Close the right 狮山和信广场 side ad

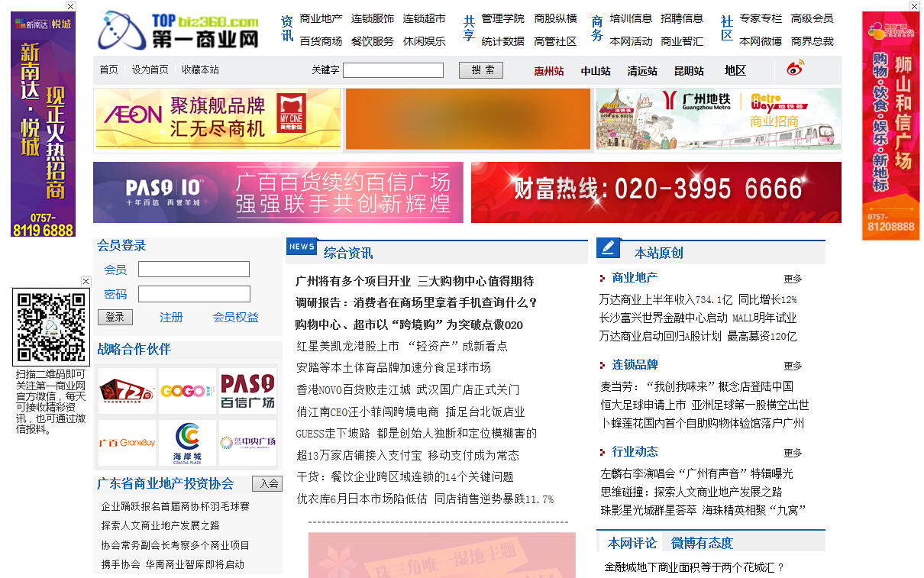(x=915, y=6)
